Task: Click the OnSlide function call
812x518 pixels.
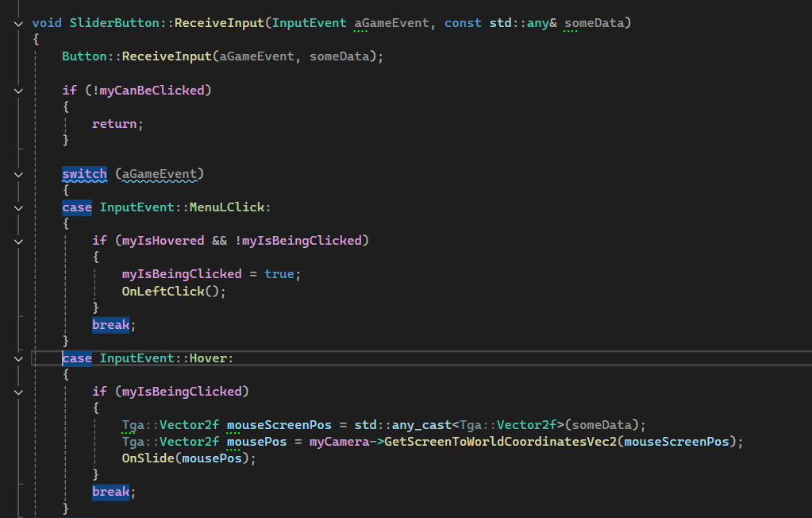Action: [x=146, y=458]
